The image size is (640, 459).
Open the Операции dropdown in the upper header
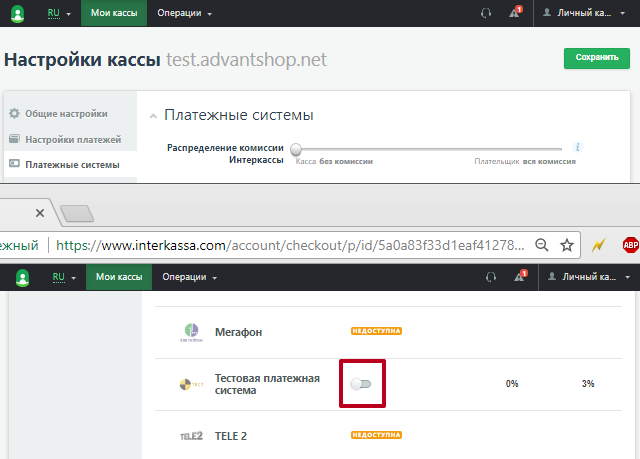pos(184,13)
